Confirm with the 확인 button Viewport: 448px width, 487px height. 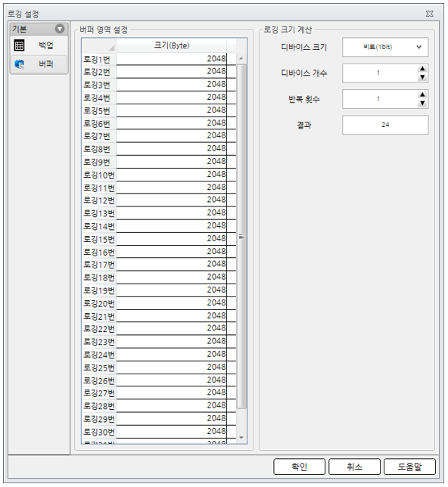[300, 467]
